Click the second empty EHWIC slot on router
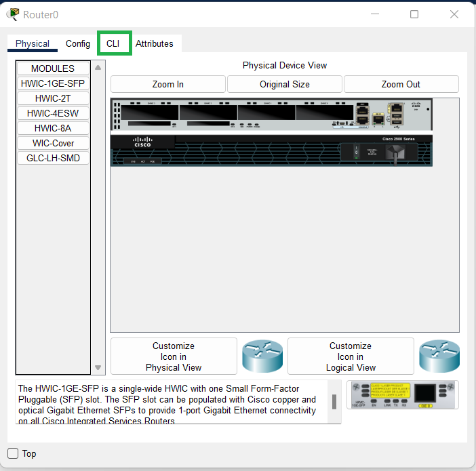This screenshot has width=476, height=471. pos(208,112)
